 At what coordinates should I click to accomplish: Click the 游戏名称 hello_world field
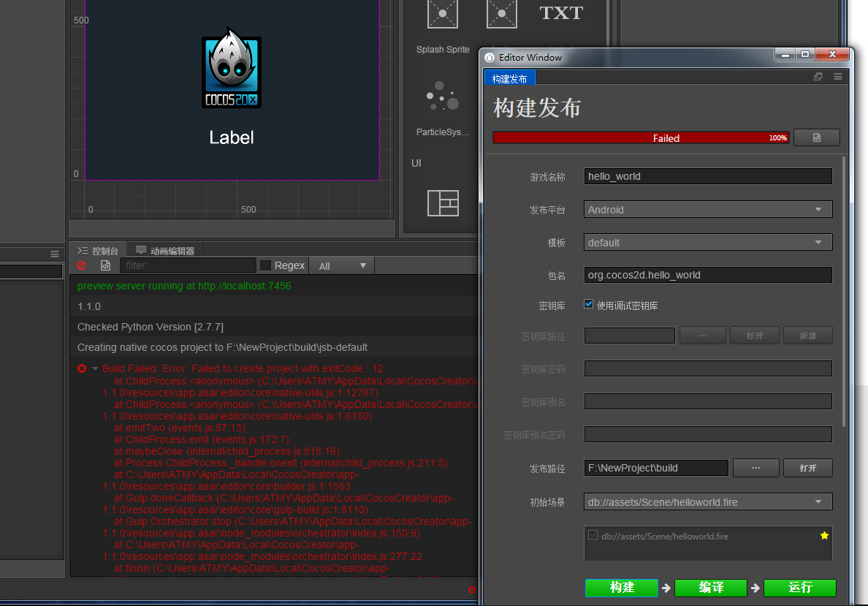pyautogui.click(x=708, y=176)
